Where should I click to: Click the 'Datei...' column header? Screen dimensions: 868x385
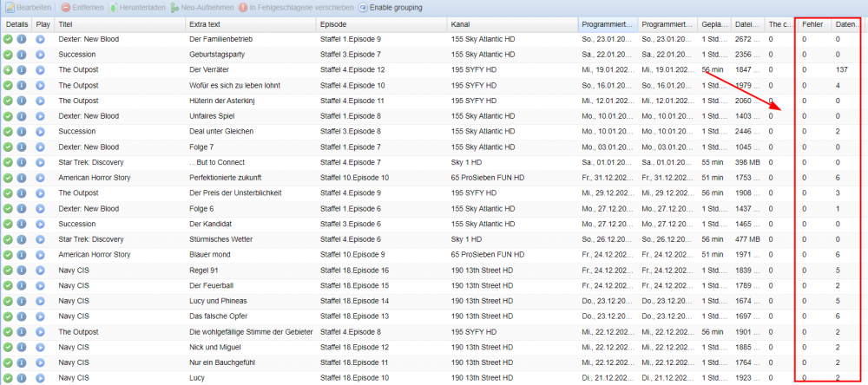click(747, 24)
